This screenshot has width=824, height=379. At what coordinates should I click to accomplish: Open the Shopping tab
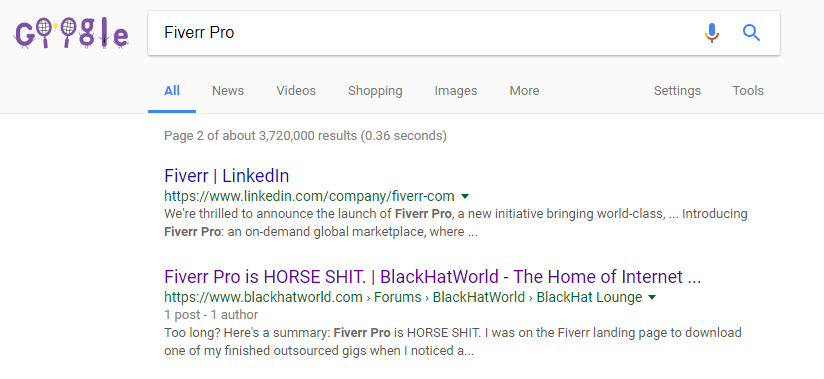click(x=375, y=90)
